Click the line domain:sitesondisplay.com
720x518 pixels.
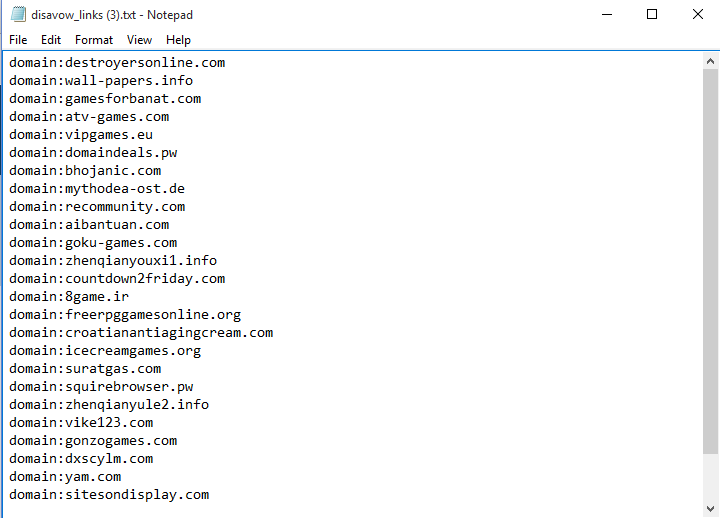109,495
